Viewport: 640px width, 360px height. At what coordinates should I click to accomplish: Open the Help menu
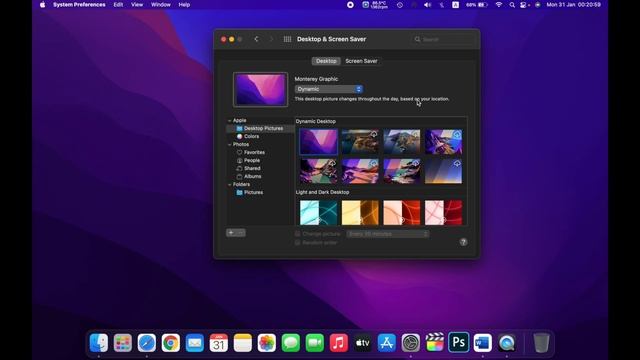(x=184, y=5)
